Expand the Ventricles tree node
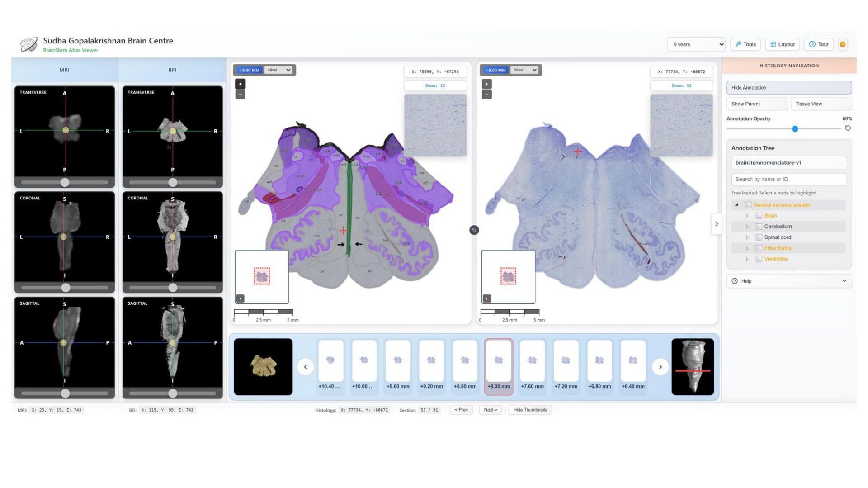Screen dimensions: 868x488 (x=748, y=259)
